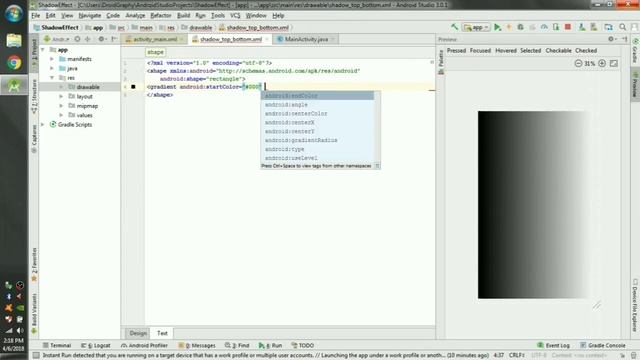Open the Terminal tool window
Image resolution: width=640 pixels, height=360 pixels.
pyautogui.click(x=57, y=345)
